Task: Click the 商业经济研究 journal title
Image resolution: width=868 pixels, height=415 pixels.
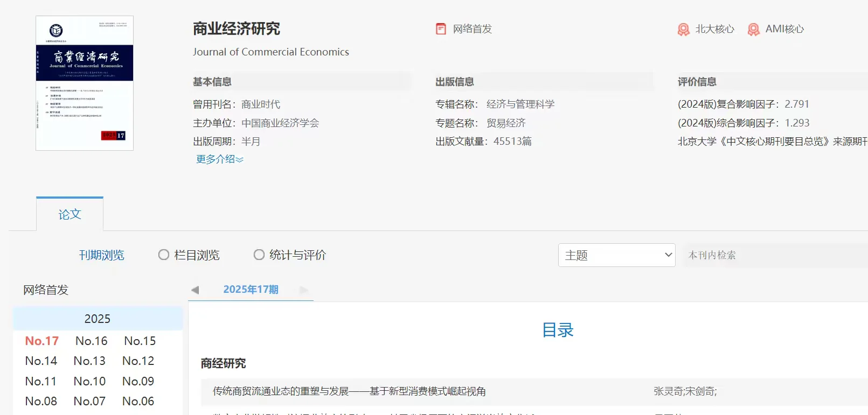Action: point(237,29)
